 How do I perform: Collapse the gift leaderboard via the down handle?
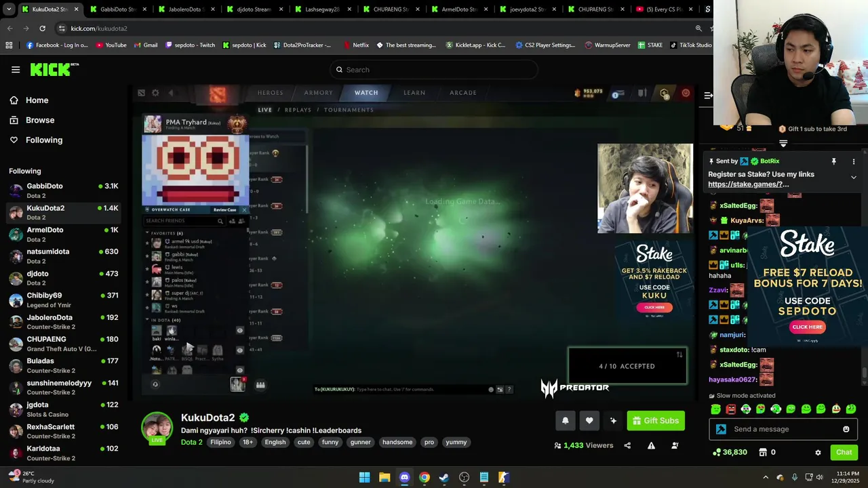click(783, 144)
